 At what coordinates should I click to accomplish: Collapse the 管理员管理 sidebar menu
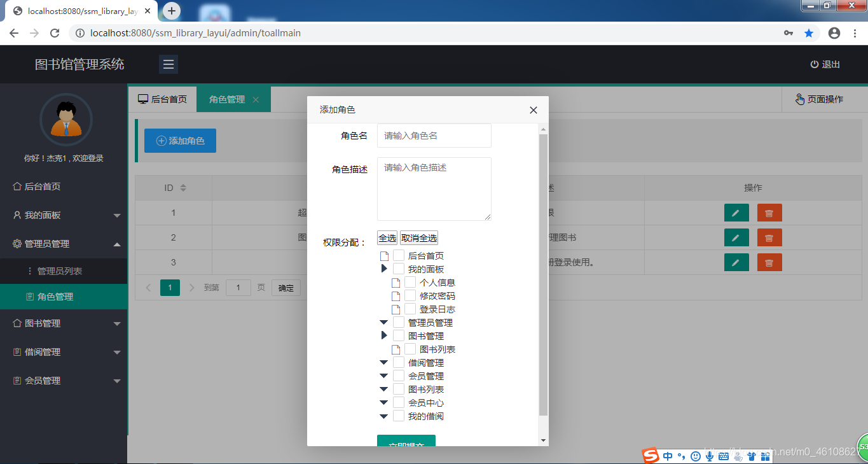click(64, 244)
